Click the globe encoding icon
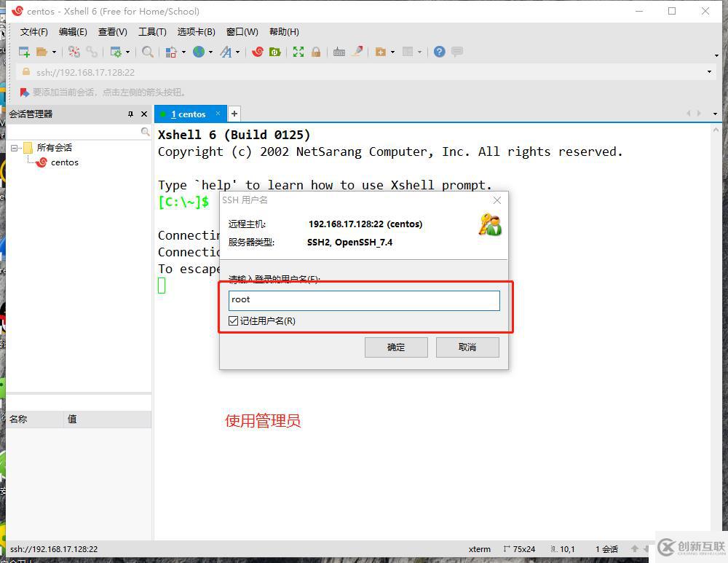Screen dimensions: 728x563 point(199,52)
